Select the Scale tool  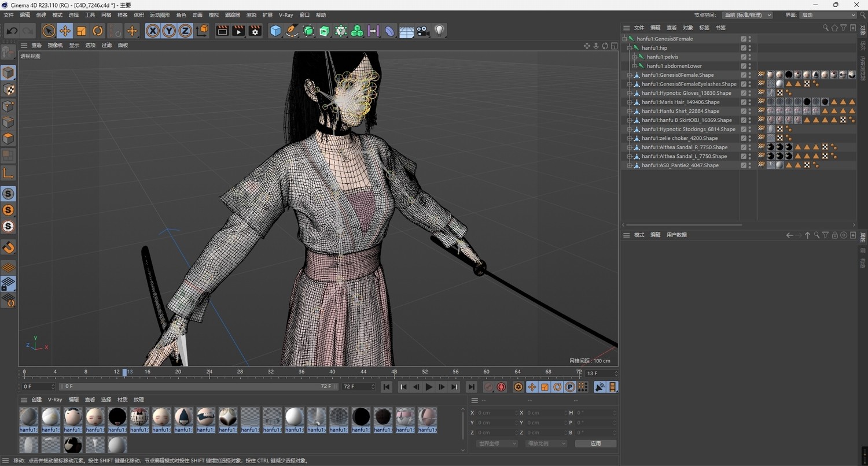(82, 31)
